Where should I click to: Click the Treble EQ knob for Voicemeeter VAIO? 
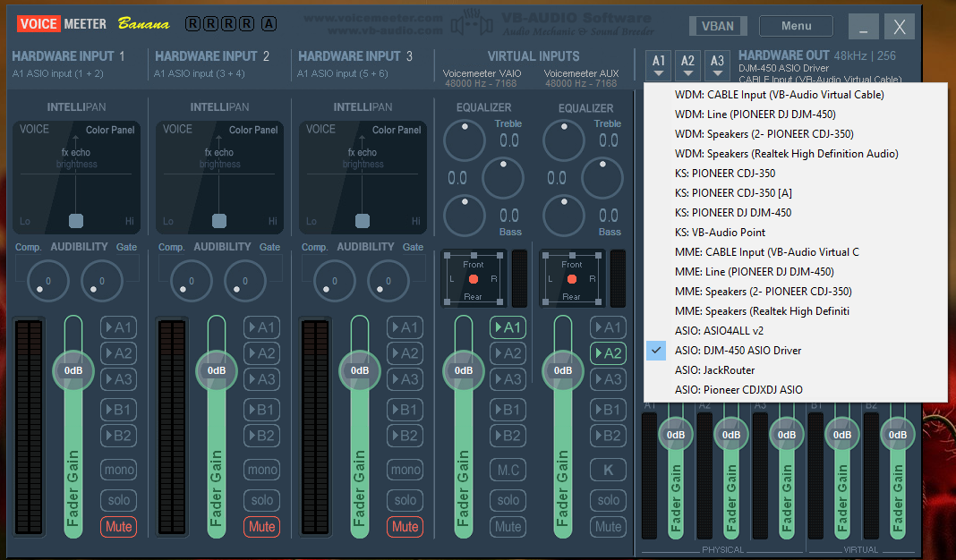(465, 140)
